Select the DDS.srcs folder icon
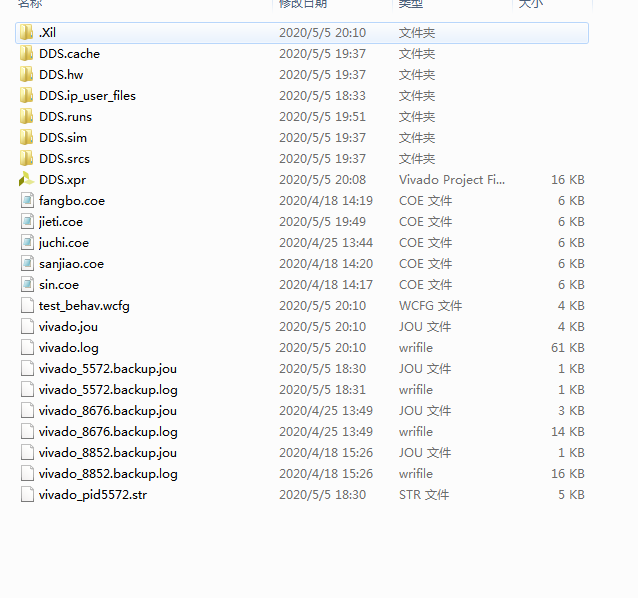The image size is (638, 598). coord(26,159)
